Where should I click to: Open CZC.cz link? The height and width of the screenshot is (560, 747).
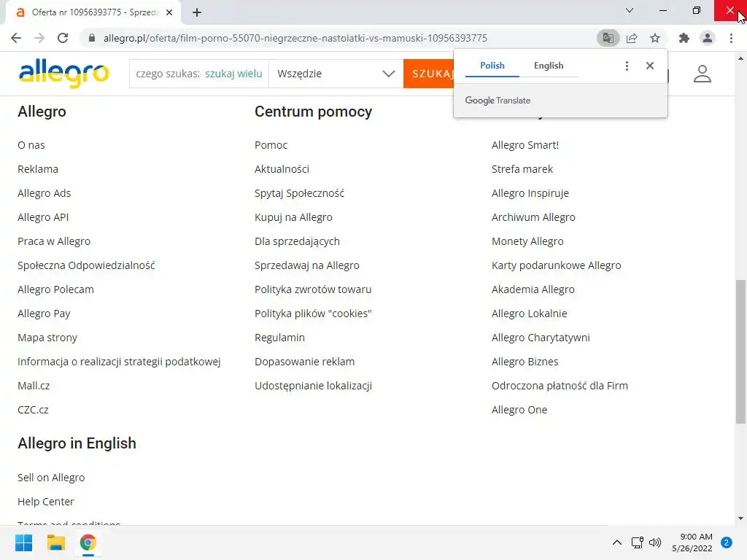pyautogui.click(x=33, y=410)
